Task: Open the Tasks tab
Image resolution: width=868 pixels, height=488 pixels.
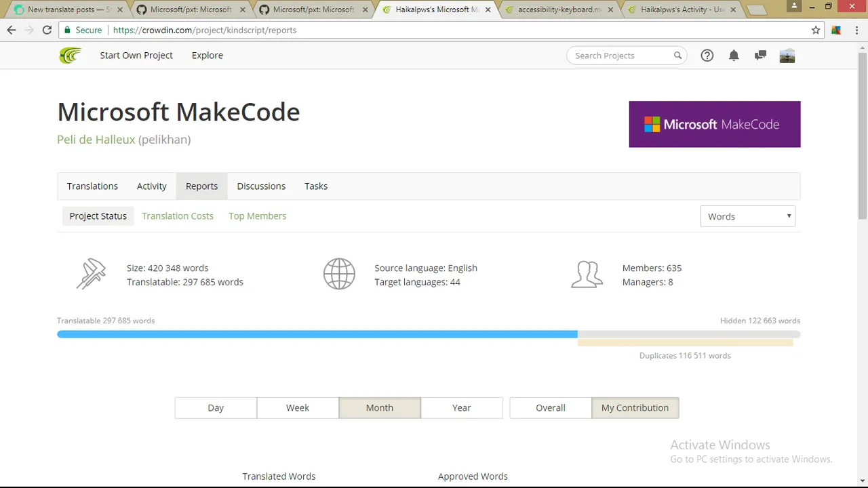Action: pyautogui.click(x=316, y=186)
